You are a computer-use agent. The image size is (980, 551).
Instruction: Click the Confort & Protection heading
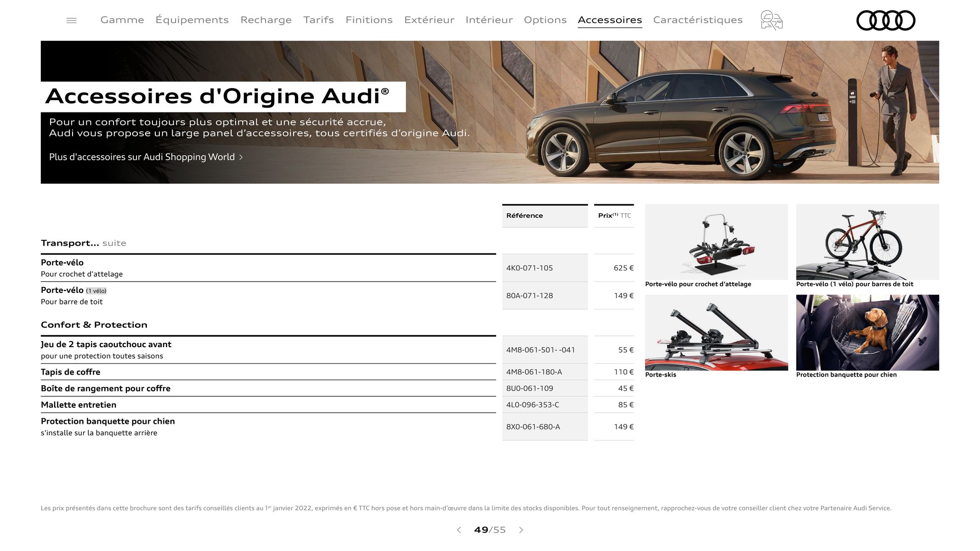click(x=94, y=325)
